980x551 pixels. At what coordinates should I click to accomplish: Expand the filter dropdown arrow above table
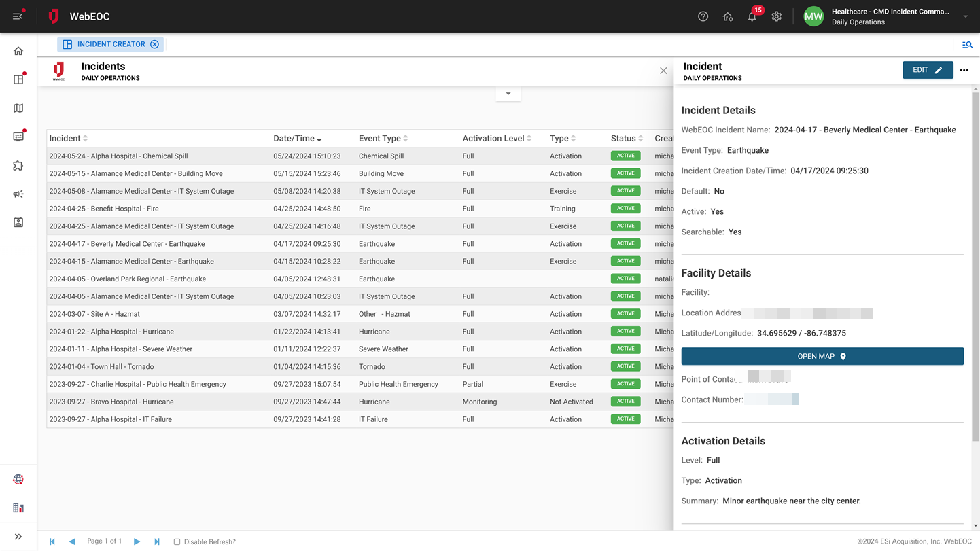(508, 94)
